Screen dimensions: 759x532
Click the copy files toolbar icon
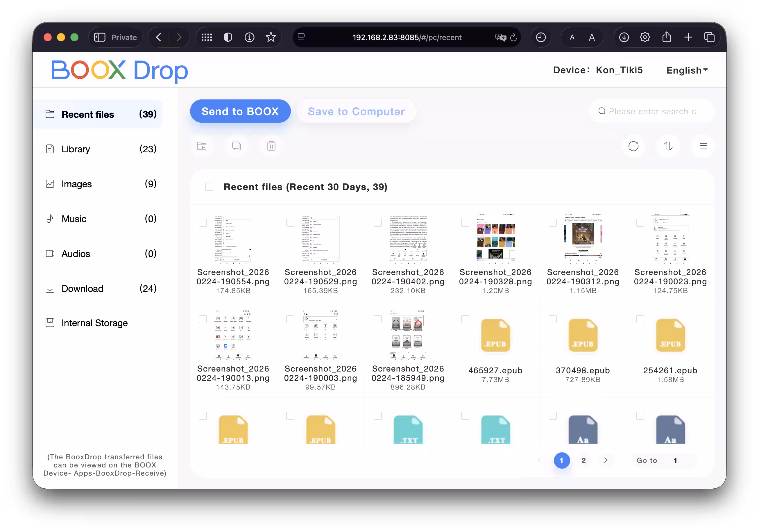(236, 146)
